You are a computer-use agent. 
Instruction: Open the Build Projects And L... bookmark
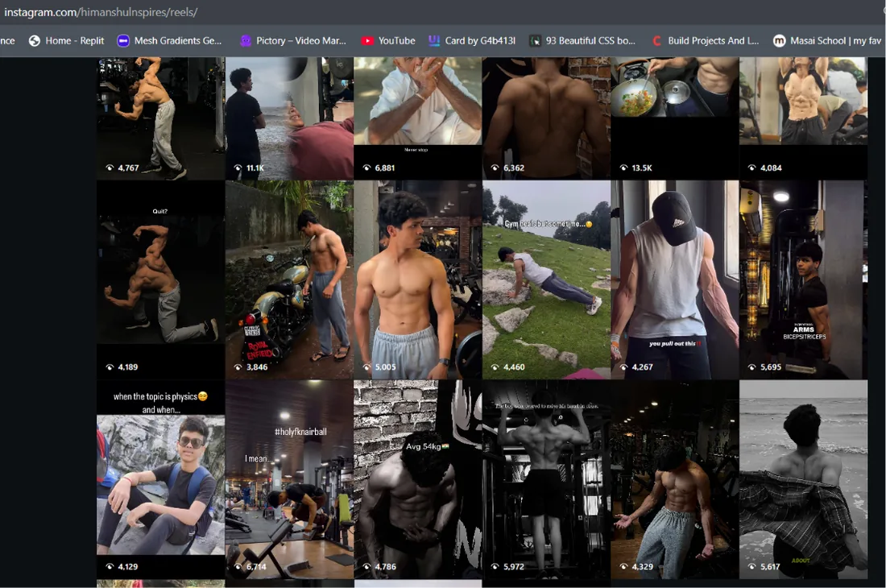[705, 40]
